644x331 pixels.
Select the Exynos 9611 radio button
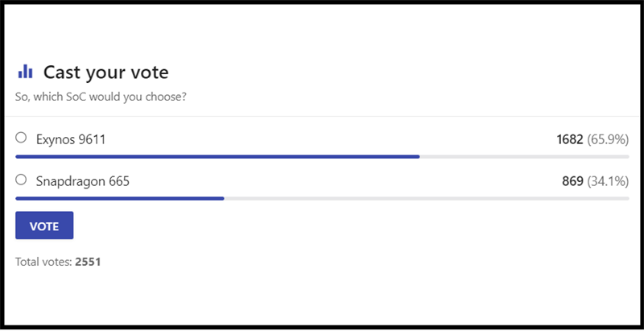coord(21,138)
